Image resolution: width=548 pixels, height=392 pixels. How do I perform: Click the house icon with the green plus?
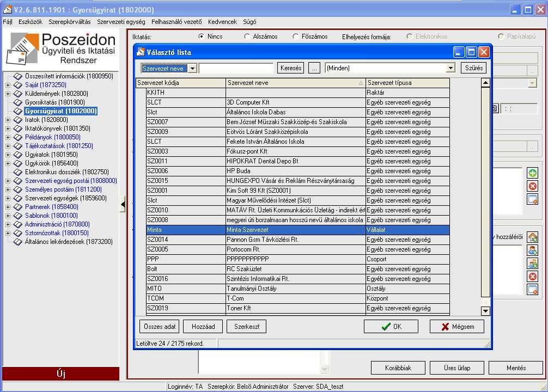click(532, 237)
